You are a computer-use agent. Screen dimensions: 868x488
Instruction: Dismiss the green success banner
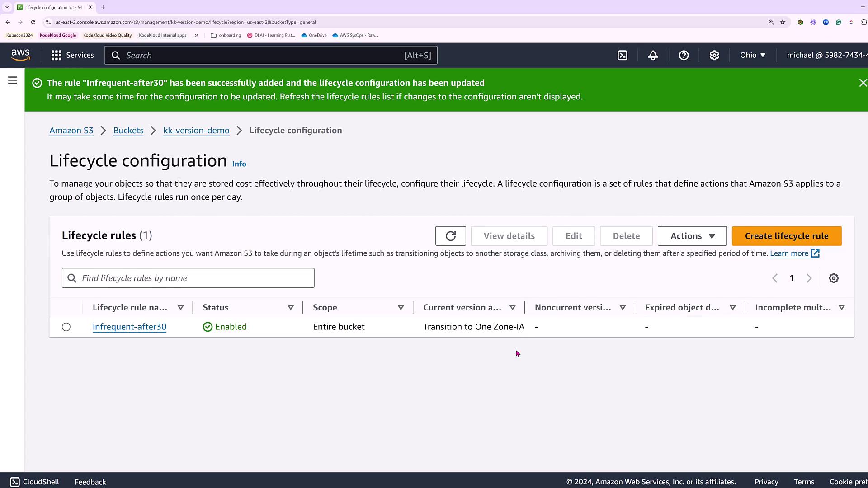click(x=863, y=83)
